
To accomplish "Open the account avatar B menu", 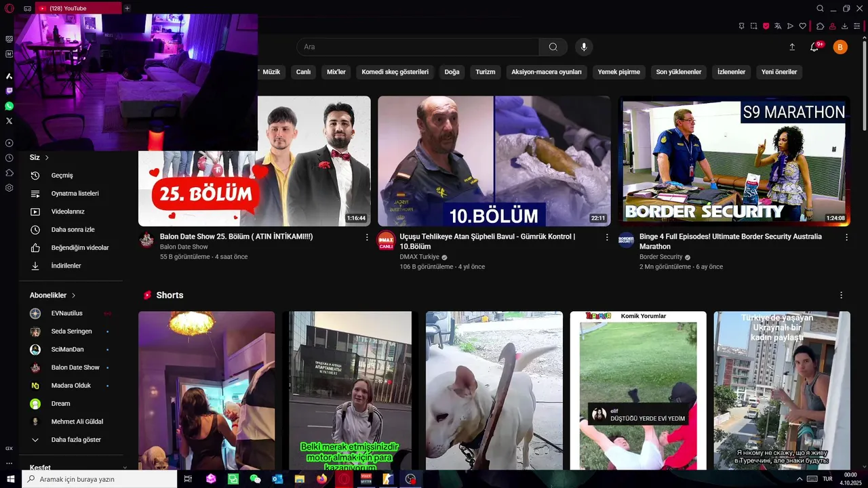I will coord(840,47).
